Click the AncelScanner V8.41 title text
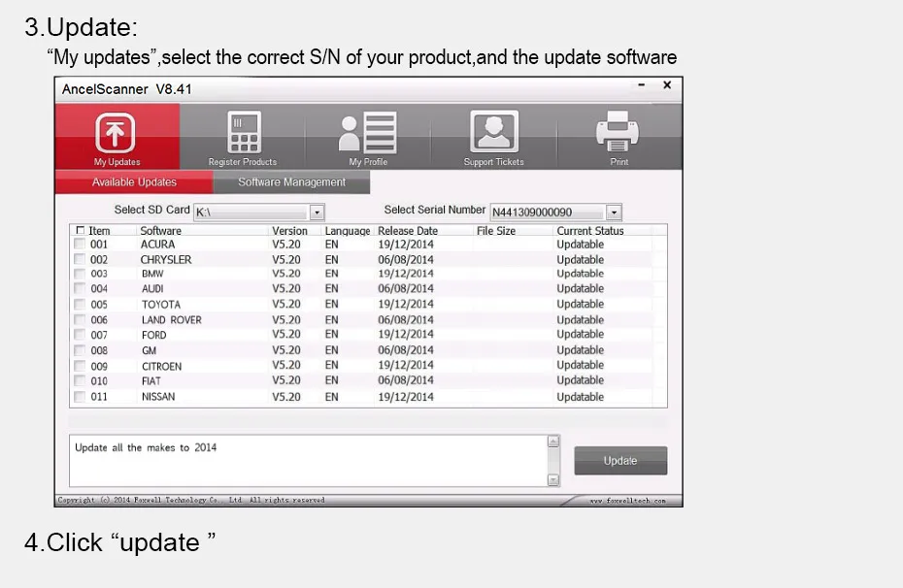Screen dimensions: 903x588 pos(126,89)
